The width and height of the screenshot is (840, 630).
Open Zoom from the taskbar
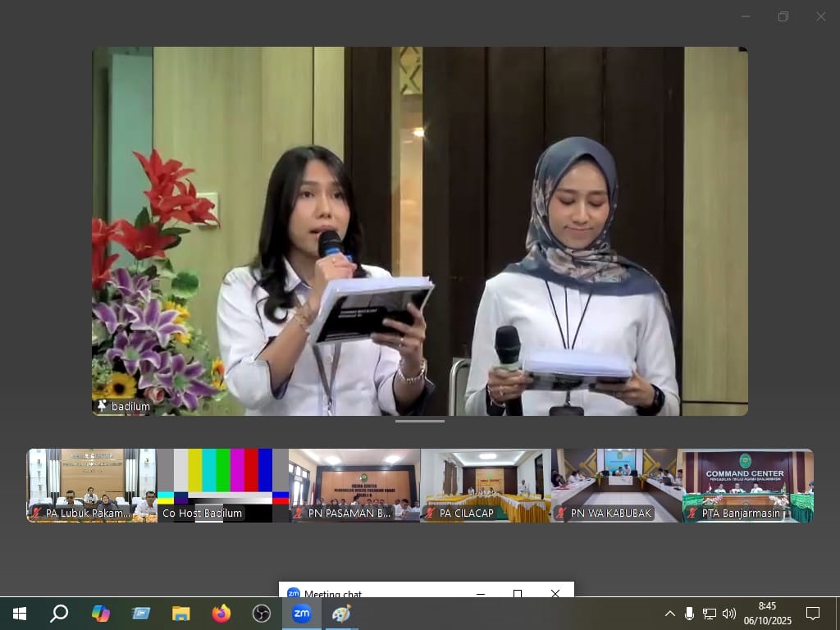302,613
